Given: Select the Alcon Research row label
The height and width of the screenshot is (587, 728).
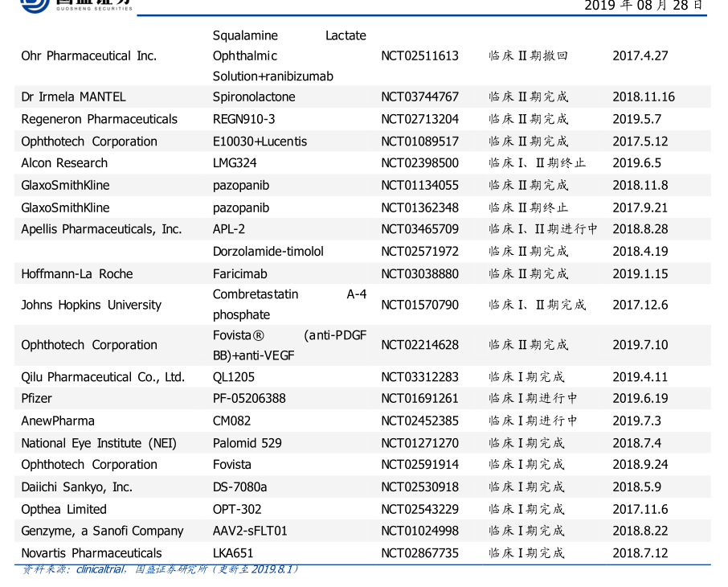Looking at the screenshot, I should click(64, 163).
